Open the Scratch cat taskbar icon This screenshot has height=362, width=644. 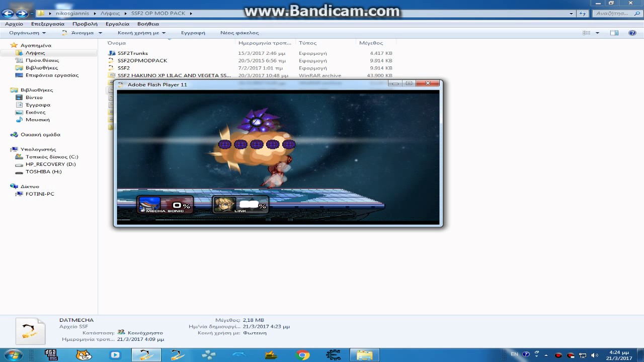pos(84,355)
